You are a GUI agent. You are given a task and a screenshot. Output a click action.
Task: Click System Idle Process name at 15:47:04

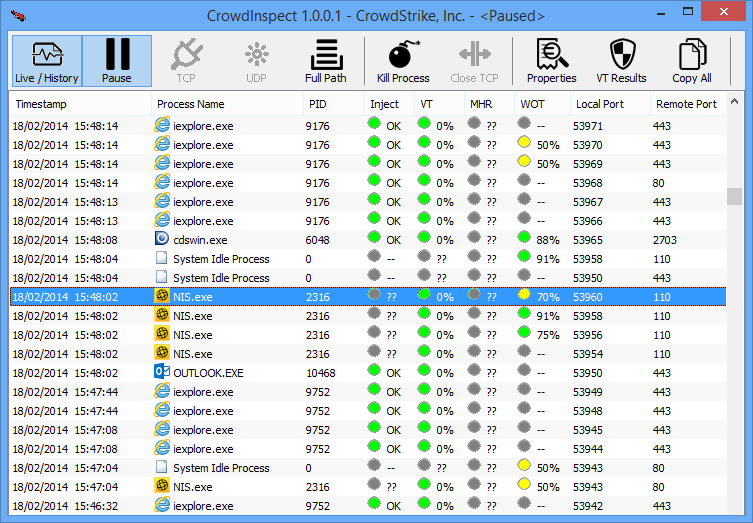[x=221, y=468]
